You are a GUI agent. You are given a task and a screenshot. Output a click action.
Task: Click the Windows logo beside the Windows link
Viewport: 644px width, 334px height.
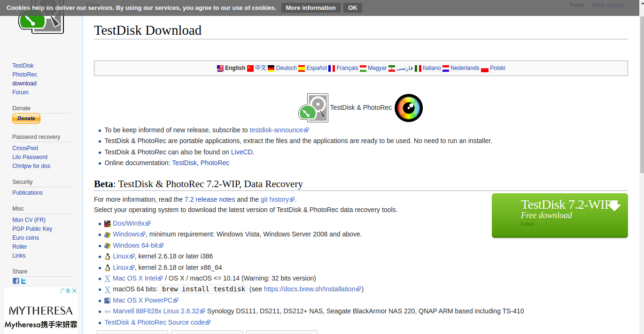(108, 235)
